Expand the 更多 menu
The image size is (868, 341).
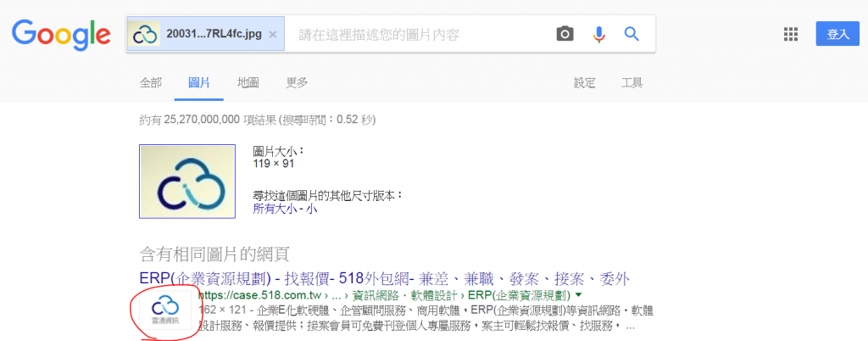click(297, 83)
